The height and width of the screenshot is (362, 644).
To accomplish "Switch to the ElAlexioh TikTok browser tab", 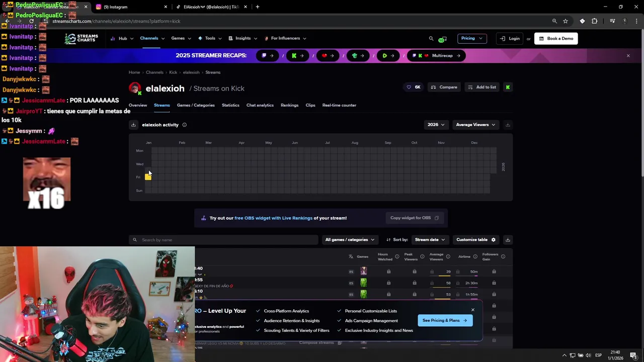I will [212, 7].
